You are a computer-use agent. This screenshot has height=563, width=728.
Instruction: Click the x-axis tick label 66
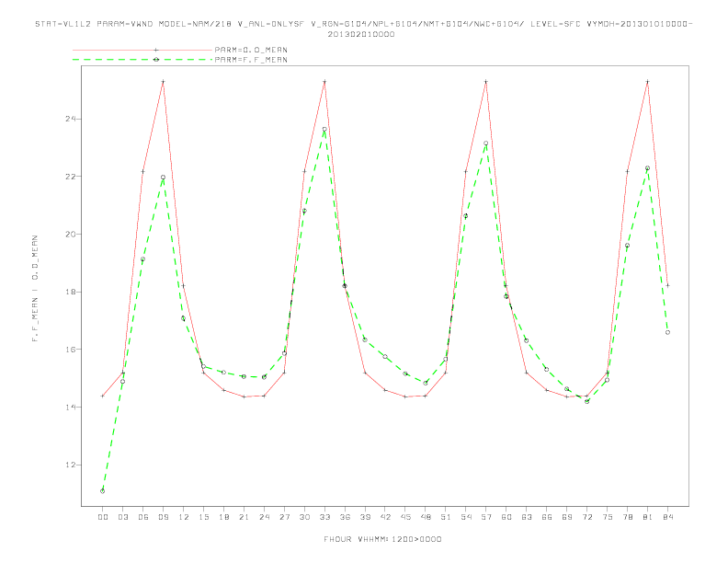tap(547, 517)
